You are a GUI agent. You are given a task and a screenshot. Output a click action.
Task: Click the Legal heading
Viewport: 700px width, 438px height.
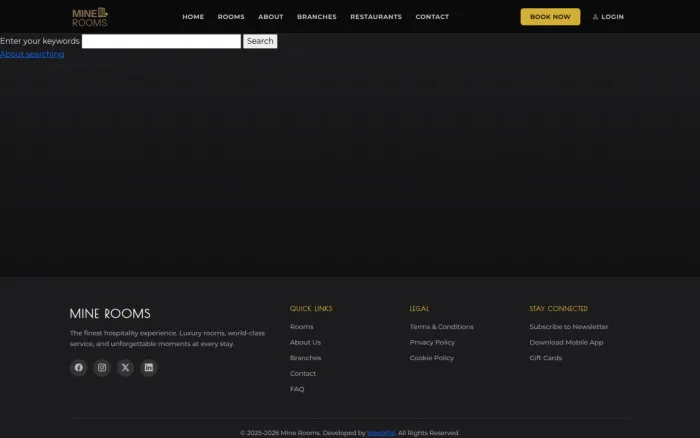[419, 309]
